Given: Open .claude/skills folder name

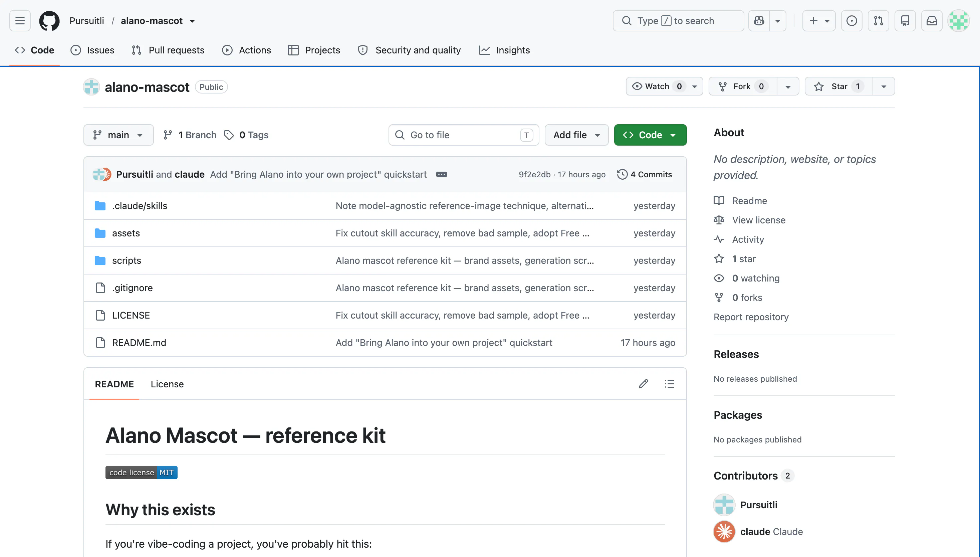Looking at the screenshot, I should [x=140, y=206].
